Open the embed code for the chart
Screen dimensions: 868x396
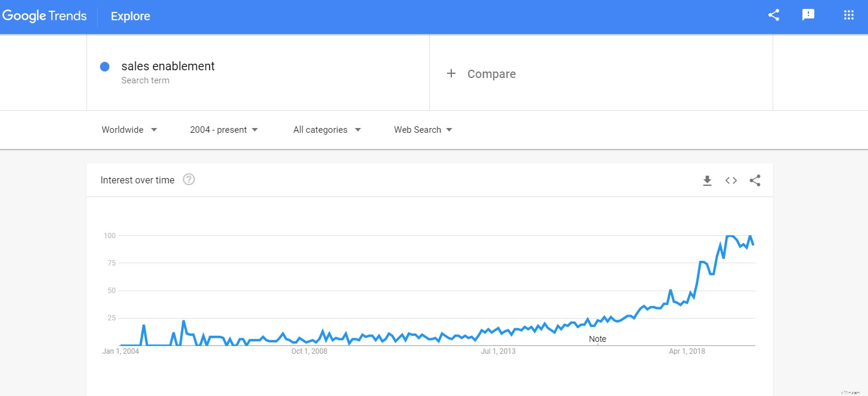click(731, 180)
